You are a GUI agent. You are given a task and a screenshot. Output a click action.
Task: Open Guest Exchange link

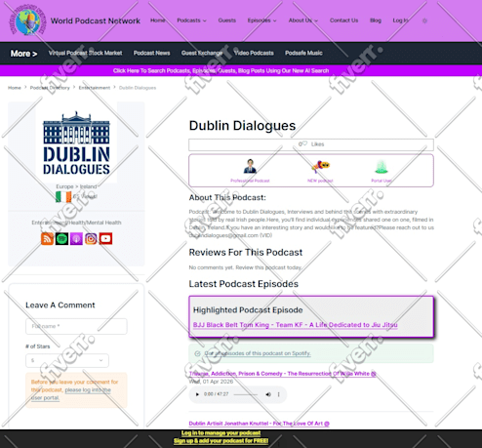pyautogui.click(x=202, y=53)
